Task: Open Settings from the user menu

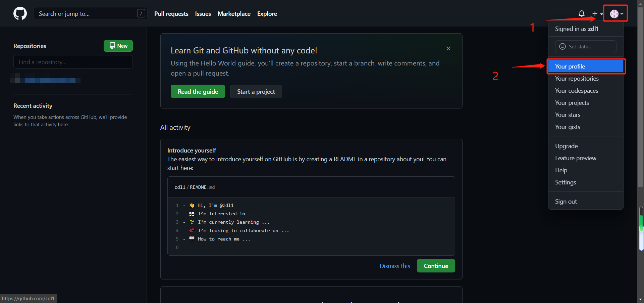Action: pyautogui.click(x=586, y=182)
